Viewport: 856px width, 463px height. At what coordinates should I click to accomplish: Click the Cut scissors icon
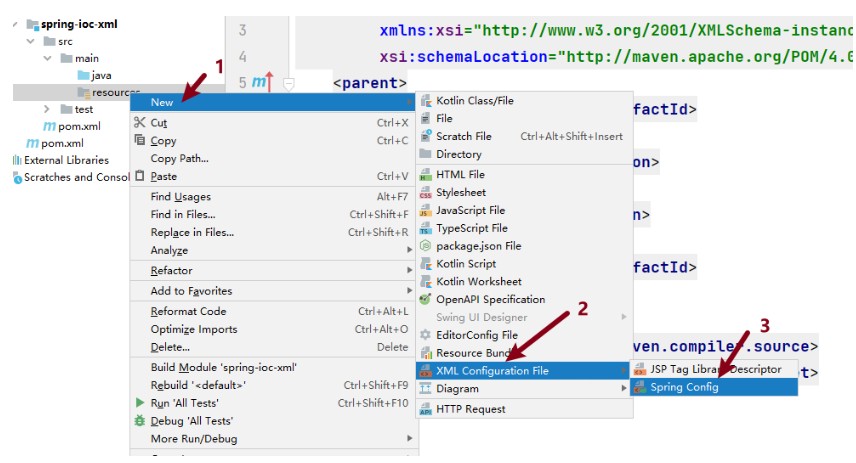pos(140,122)
